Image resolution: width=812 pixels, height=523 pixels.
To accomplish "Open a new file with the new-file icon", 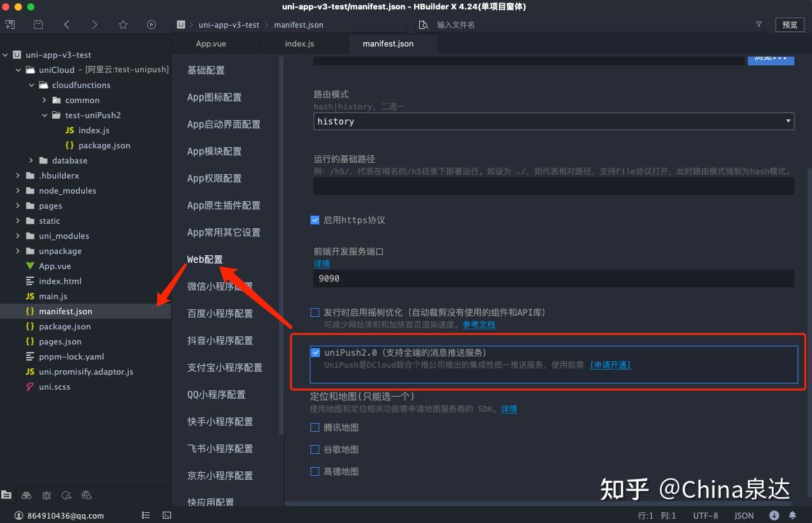I will [x=9, y=25].
